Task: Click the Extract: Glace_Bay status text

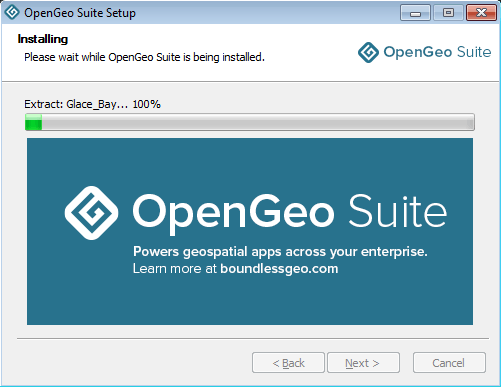Action: pyautogui.click(x=92, y=104)
